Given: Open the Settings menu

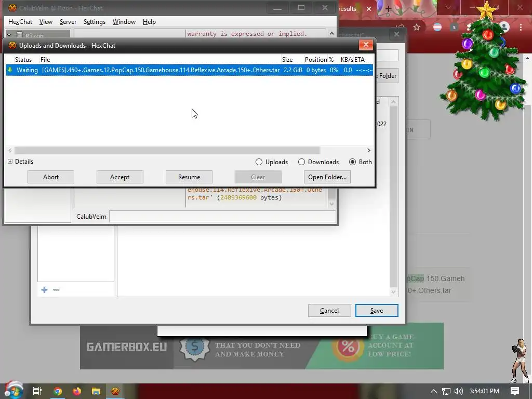Looking at the screenshot, I should [x=95, y=22].
